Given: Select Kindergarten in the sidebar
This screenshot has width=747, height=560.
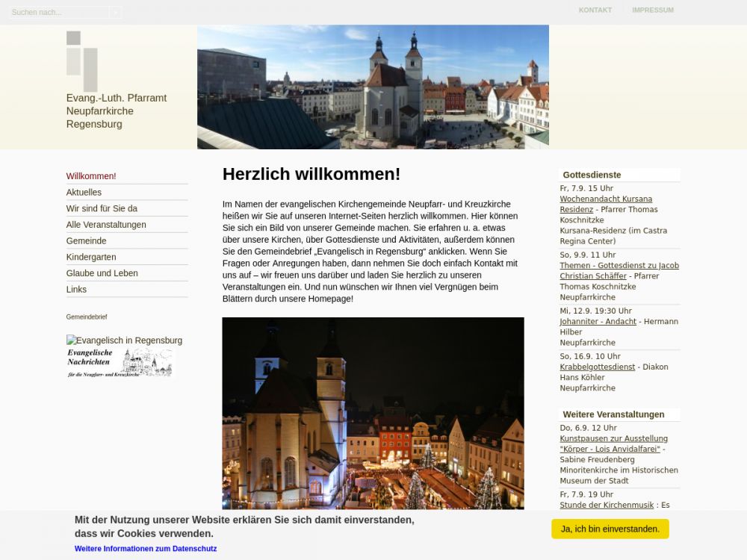Looking at the screenshot, I should click(91, 258).
